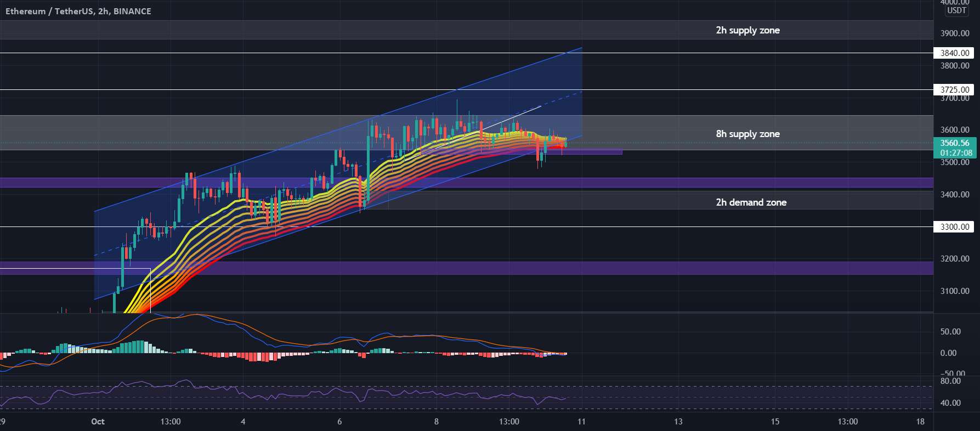Click the '8h supply zone' label
The height and width of the screenshot is (431, 980).
(x=747, y=134)
